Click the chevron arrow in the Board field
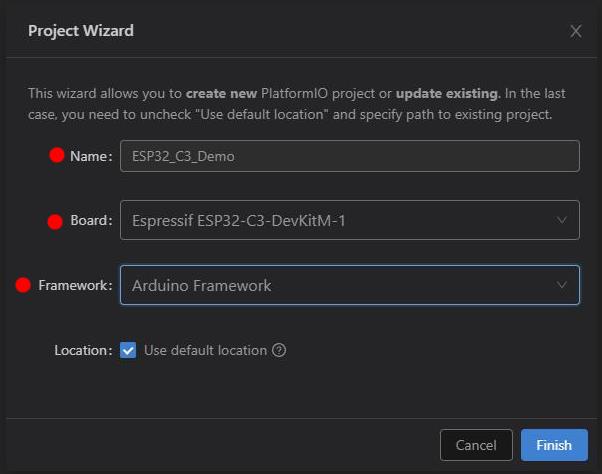Image resolution: width=602 pixels, height=474 pixels. (562, 220)
